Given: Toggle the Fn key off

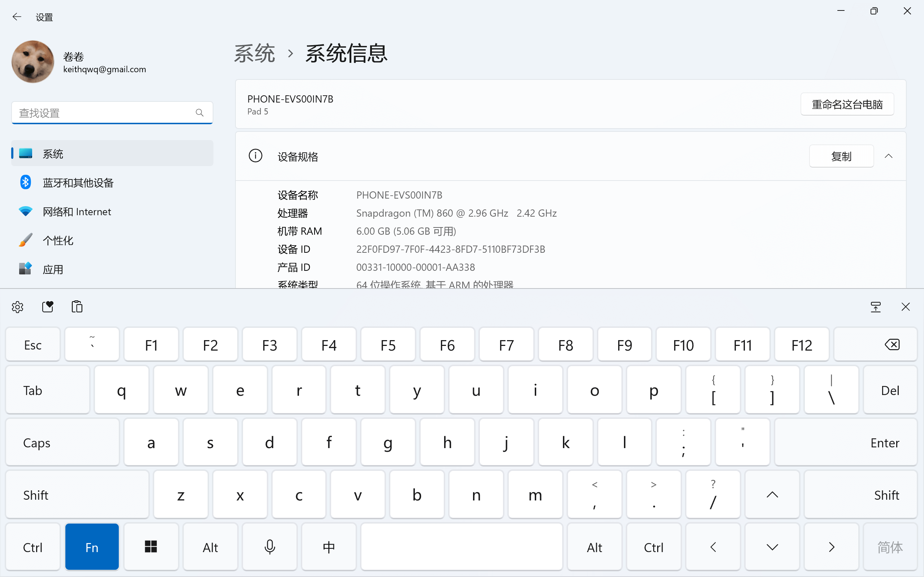Looking at the screenshot, I should (92, 547).
